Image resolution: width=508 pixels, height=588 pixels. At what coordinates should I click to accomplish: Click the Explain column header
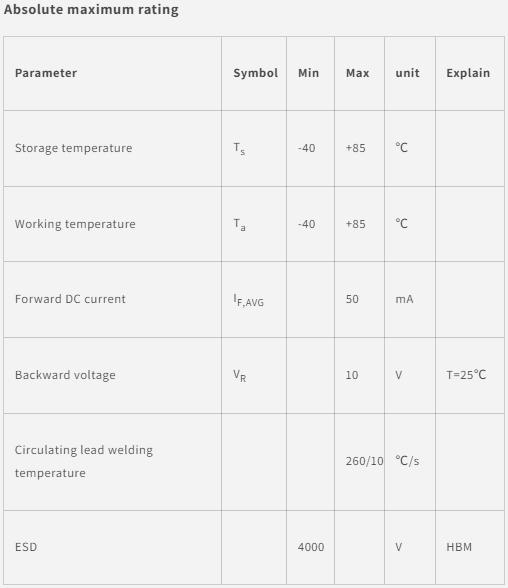point(468,73)
